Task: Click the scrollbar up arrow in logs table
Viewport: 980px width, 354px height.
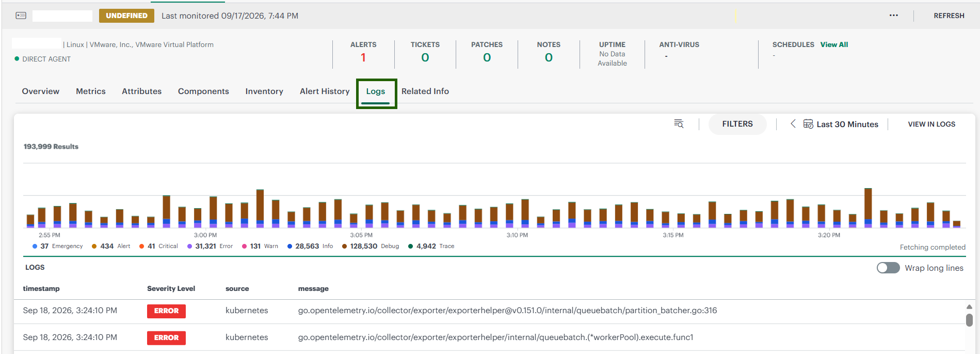Action: coord(969,306)
